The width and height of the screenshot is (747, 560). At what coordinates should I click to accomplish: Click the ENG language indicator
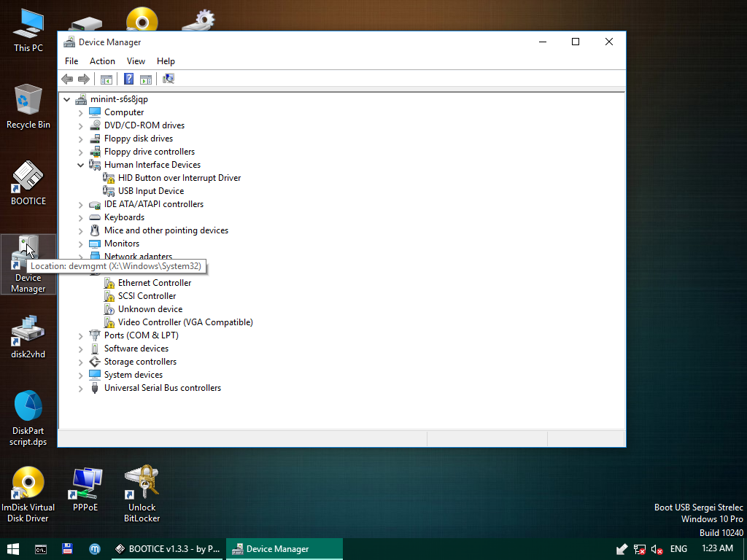click(x=678, y=549)
